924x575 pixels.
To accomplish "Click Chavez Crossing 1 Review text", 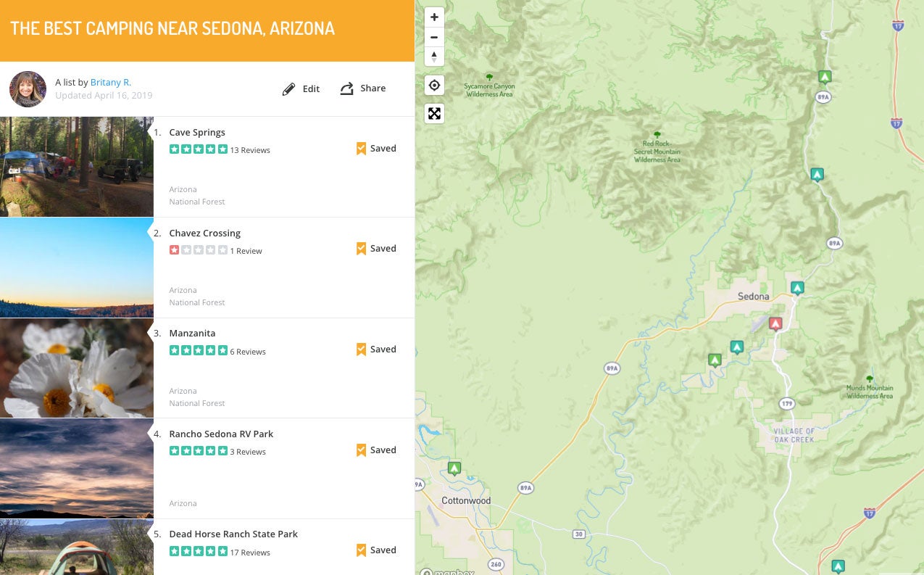I will [246, 251].
